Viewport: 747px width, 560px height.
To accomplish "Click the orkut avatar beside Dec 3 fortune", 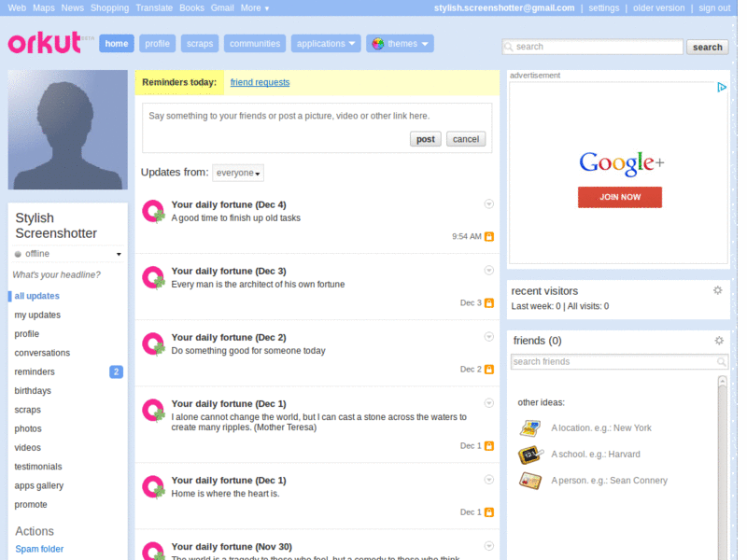I will pyautogui.click(x=153, y=277).
